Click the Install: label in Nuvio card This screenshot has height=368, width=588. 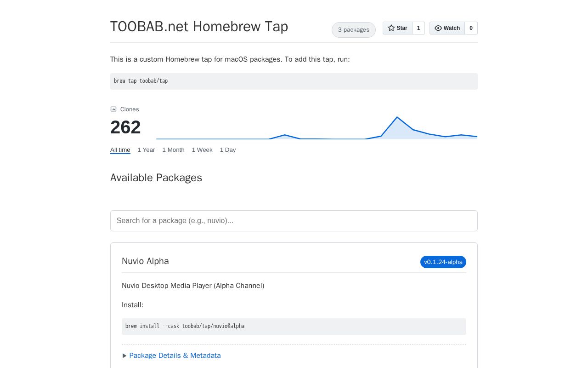pos(132,305)
